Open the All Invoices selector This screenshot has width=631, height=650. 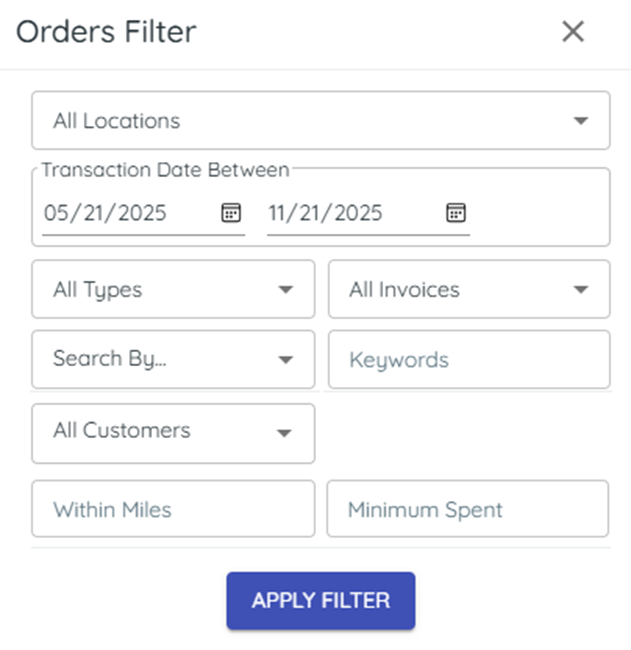455,290
